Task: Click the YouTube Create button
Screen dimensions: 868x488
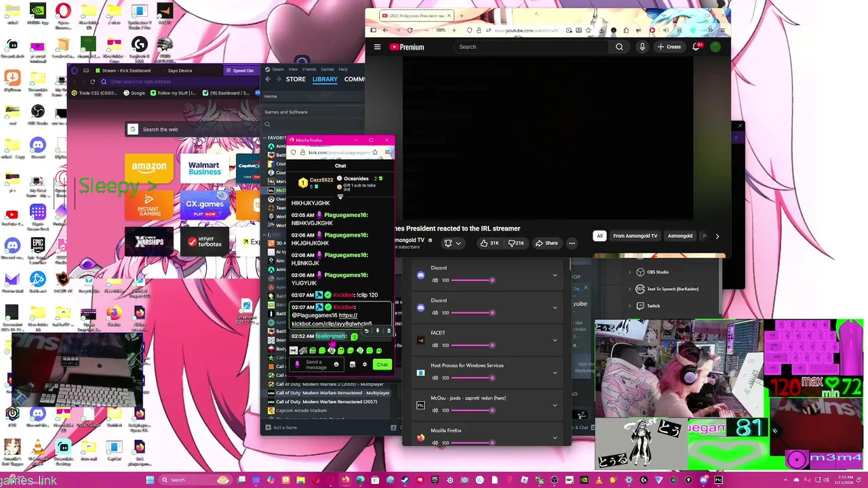Action: point(669,47)
